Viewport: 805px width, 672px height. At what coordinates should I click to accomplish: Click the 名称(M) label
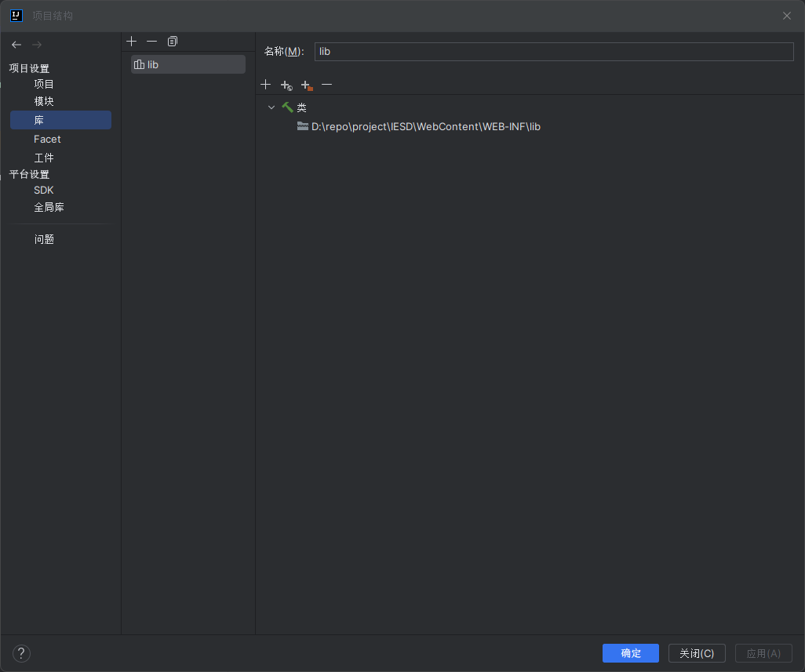(x=284, y=51)
